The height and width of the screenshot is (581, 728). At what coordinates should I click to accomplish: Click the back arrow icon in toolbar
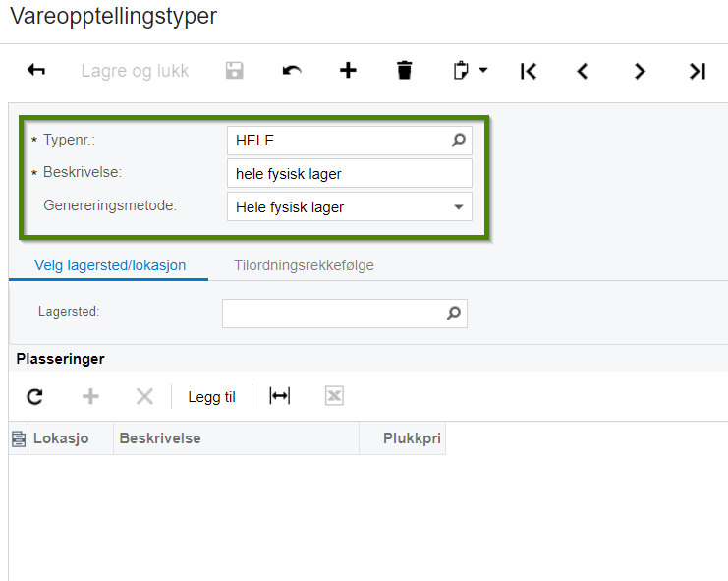[x=36, y=70]
